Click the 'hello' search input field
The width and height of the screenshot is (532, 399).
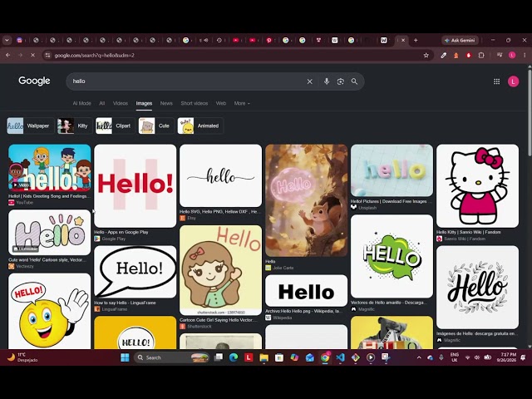186,81
